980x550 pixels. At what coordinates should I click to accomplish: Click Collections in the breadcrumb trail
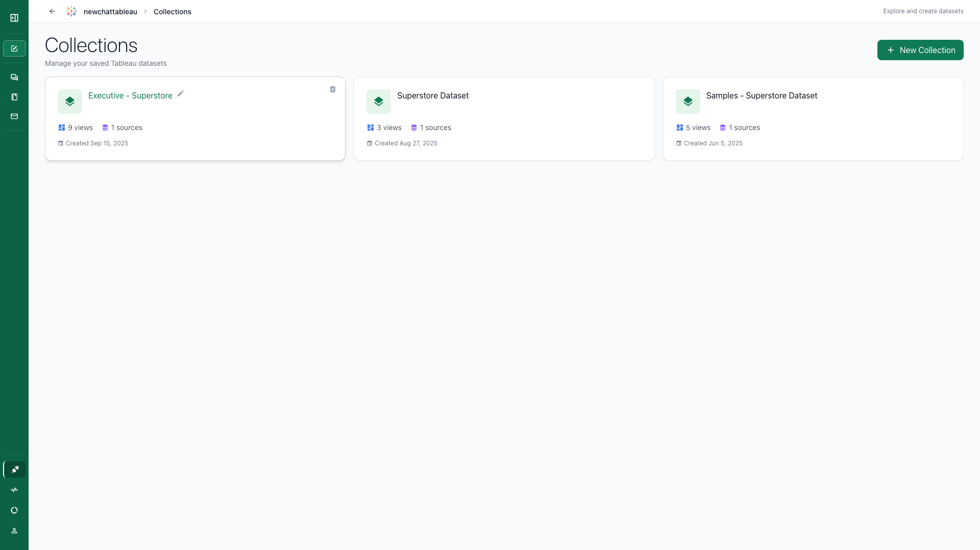coord(172,11)
